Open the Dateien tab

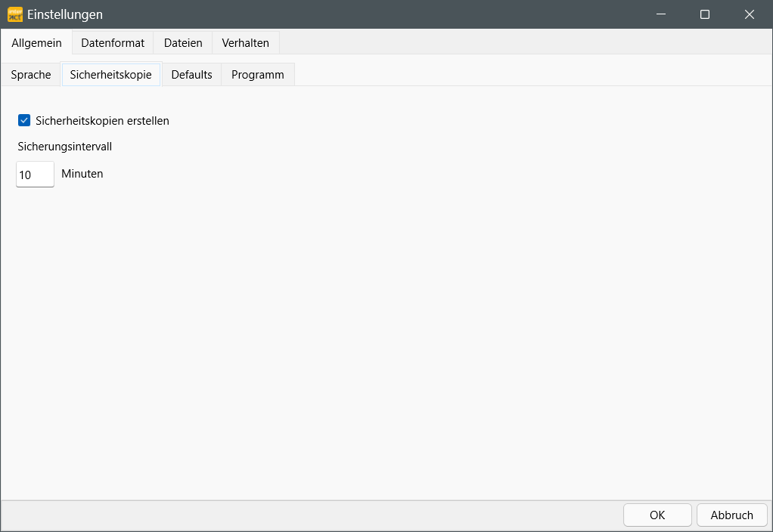pyautogui.click(x=183, y=43)
